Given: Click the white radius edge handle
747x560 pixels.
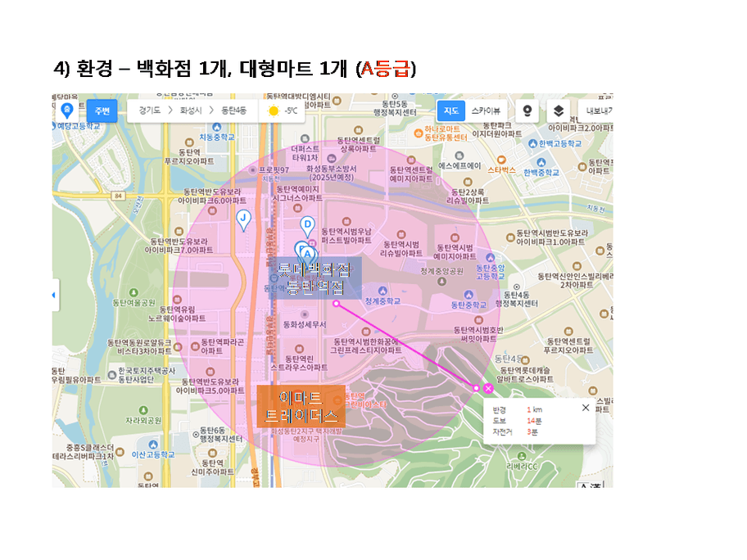Looking at the screenshot, I should pyautogui.click(x=476, y=388).
